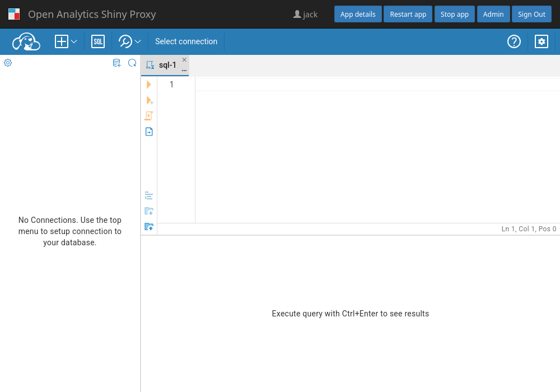Click the line number 1 gutter

pos(171,85)
